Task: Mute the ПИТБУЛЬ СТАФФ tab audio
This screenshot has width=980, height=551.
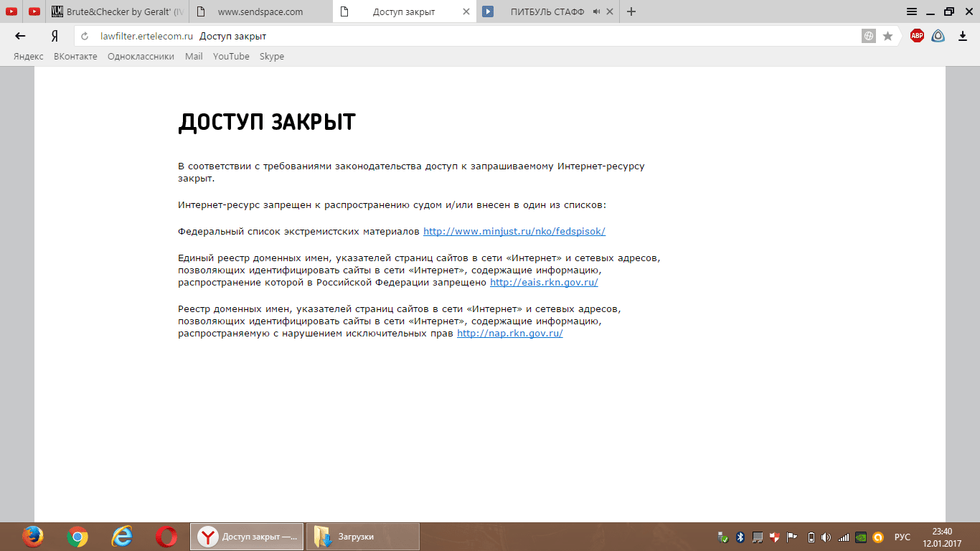Action: 596,11
